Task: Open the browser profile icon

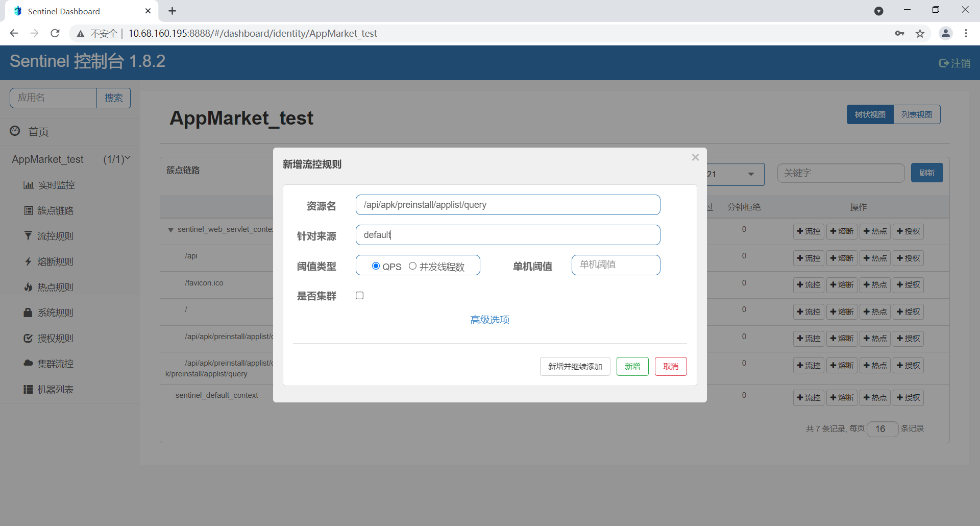Action: click(946, 33)
